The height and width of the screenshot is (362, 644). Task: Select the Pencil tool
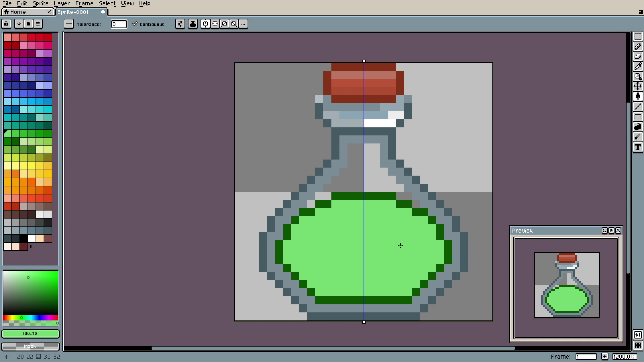coord(638,46)
